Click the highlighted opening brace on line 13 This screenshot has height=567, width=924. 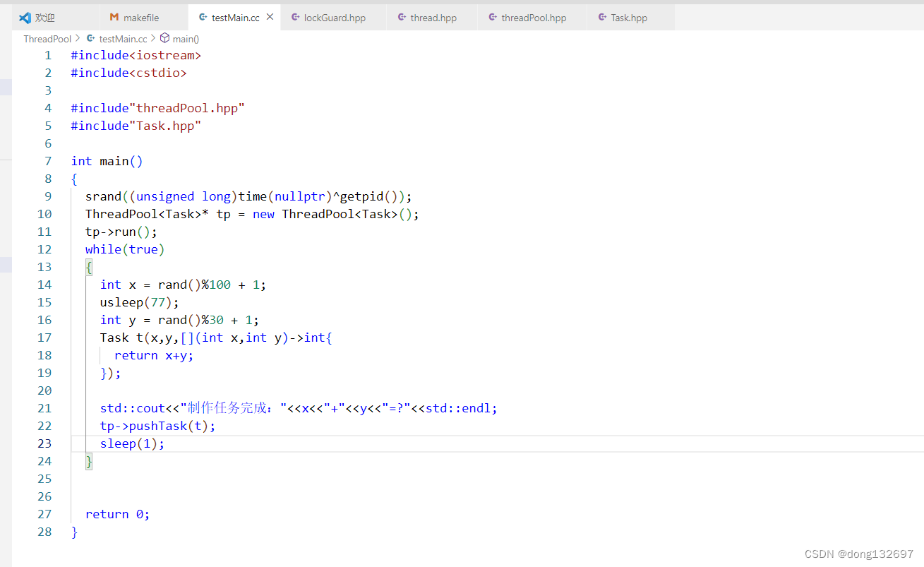point(89,267)
